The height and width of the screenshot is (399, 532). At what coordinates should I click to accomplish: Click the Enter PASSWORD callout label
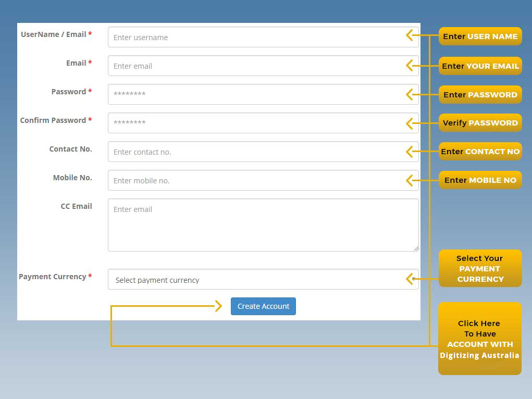pos(480,95)
